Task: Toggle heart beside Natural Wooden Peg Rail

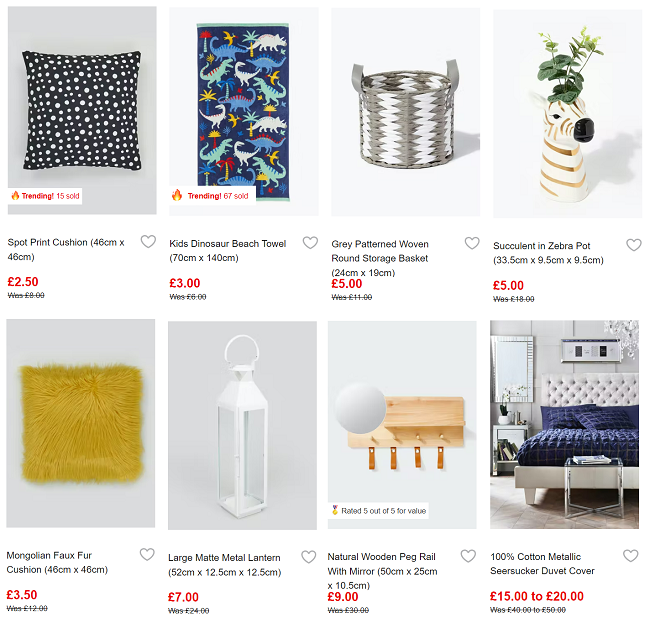Action: point(468,556)
